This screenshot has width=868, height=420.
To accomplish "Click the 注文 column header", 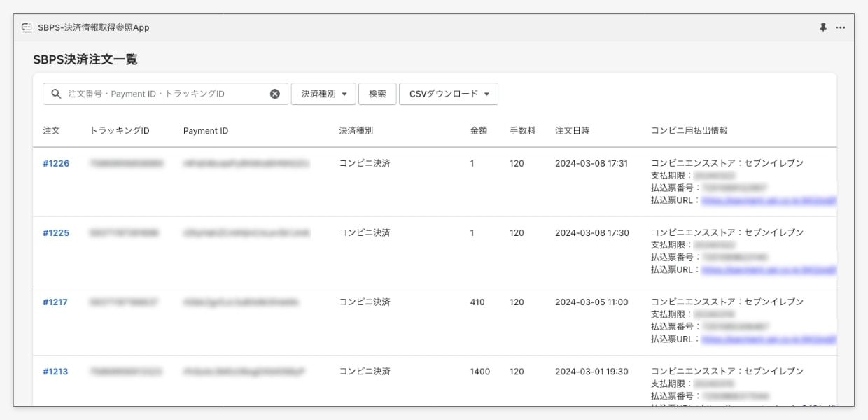I will coord(51,131).
